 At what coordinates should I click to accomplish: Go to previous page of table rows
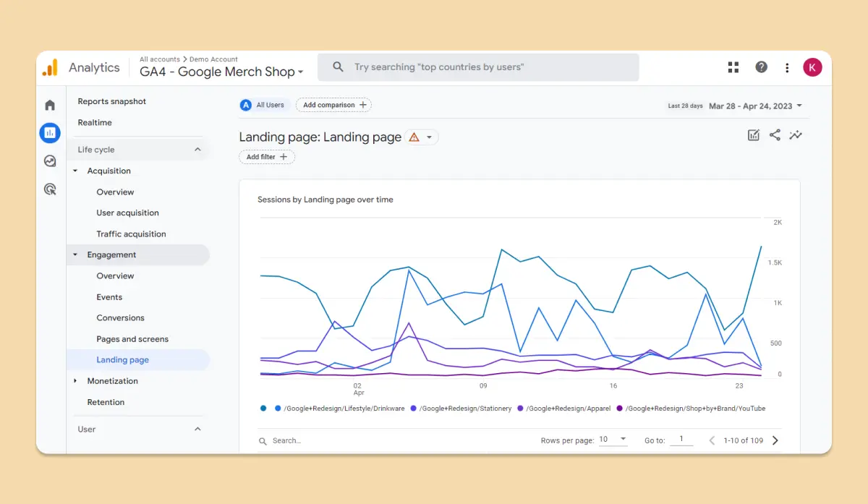(712, 440)
